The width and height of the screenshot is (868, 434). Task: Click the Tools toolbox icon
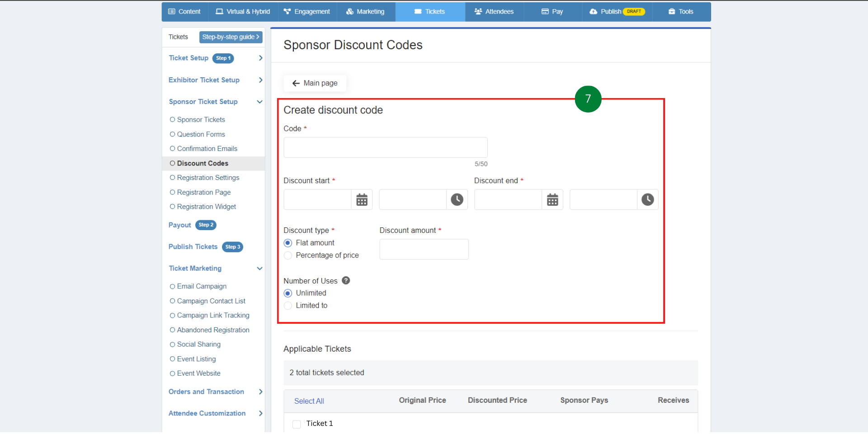(672, 12)
